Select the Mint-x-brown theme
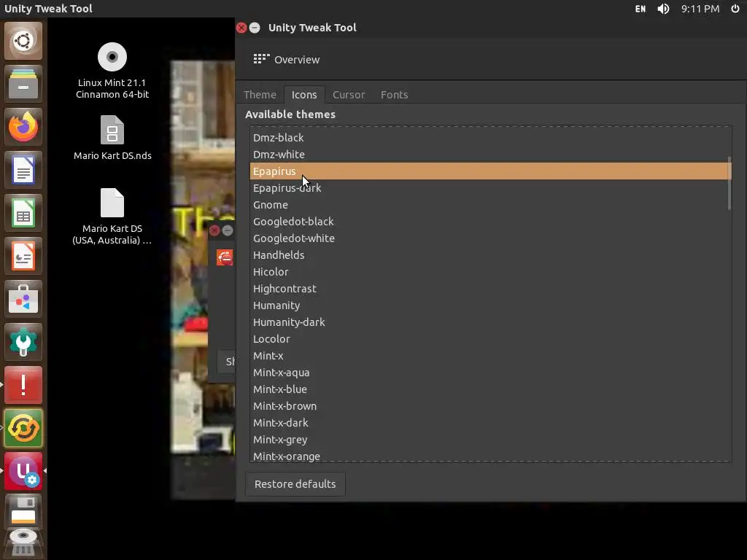 (490, 406)
